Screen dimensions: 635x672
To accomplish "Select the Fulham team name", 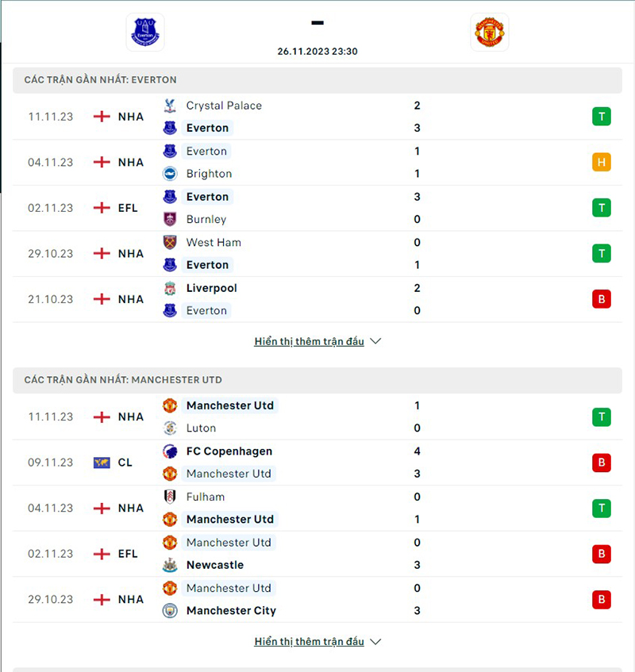I will pos(206,497).
